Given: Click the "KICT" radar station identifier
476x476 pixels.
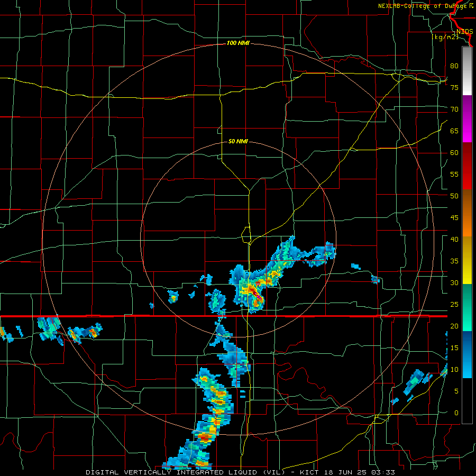Looking at the screenshot, I should point(309,472).
